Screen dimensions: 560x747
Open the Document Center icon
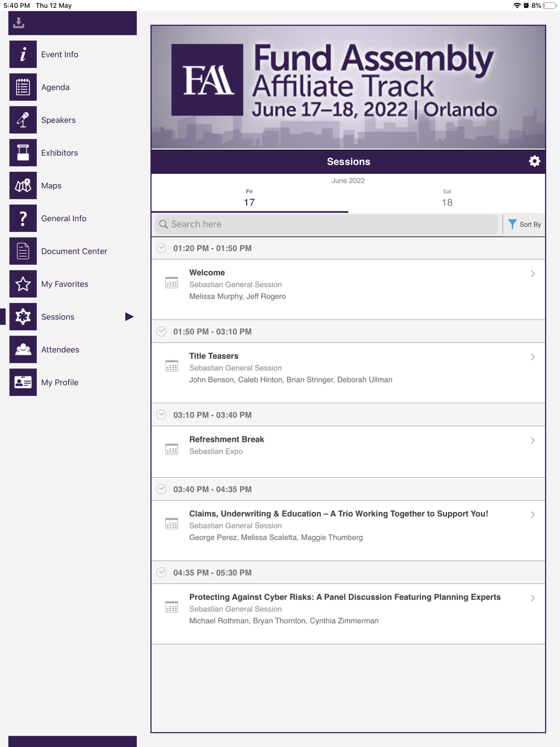(x=23, y=251)
